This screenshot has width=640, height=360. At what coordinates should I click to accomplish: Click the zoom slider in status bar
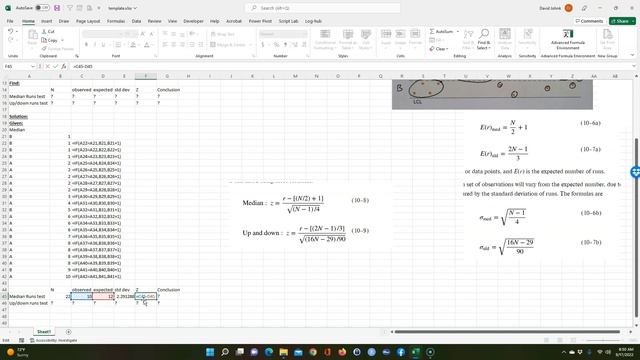[x=603, y=340]
